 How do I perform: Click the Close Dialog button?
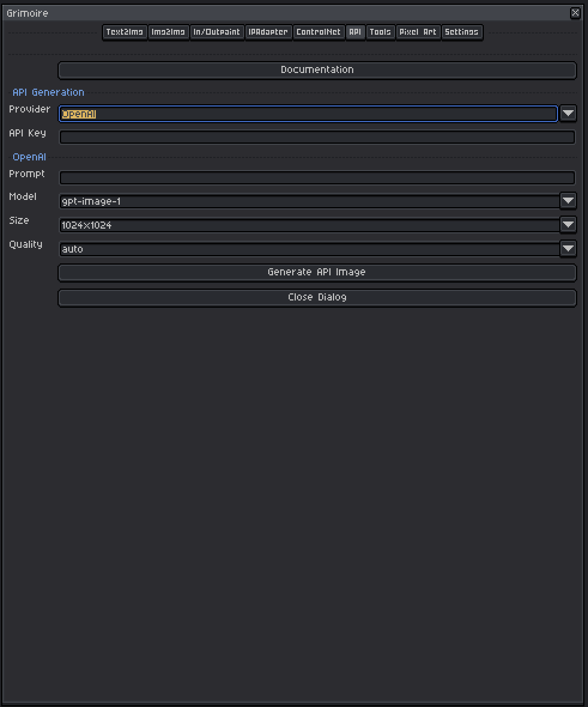click(317, 298)
